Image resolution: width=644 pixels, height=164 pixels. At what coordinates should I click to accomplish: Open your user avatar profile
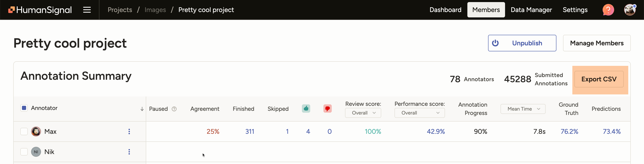[630, 10]
